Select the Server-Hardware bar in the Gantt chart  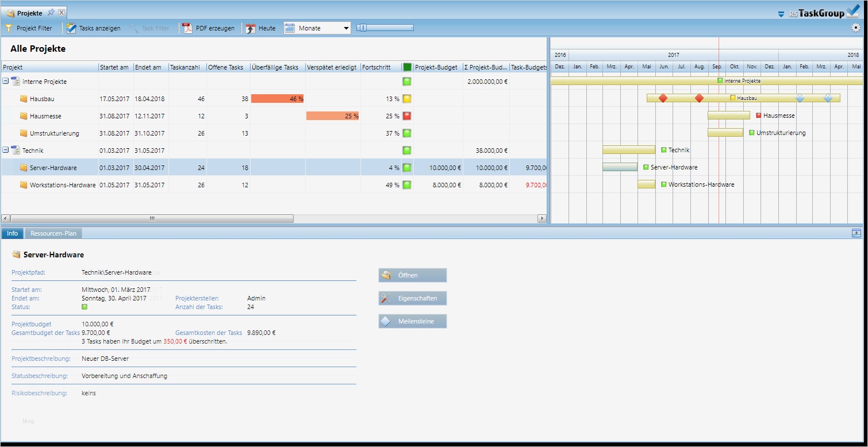[620, 167]
